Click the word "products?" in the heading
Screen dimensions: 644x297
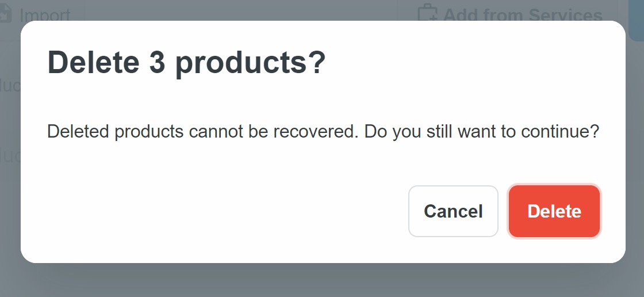250,63
